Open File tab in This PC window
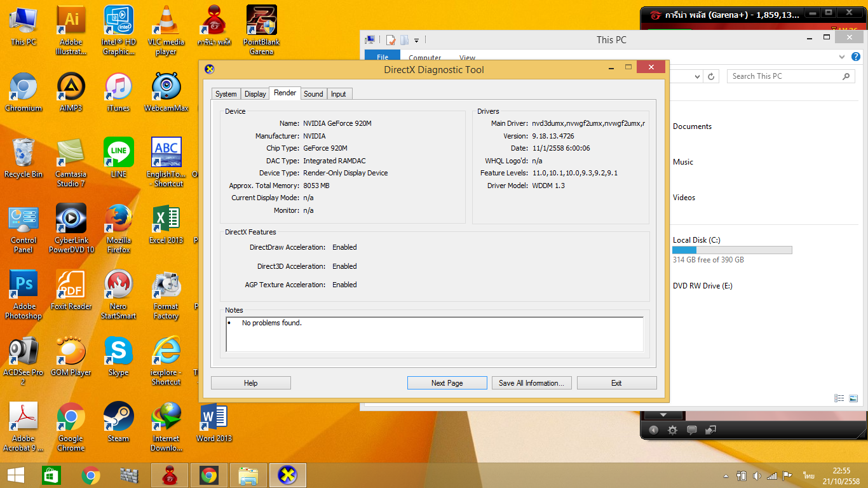Screen dimensions: 868x488 pos(383,58)
